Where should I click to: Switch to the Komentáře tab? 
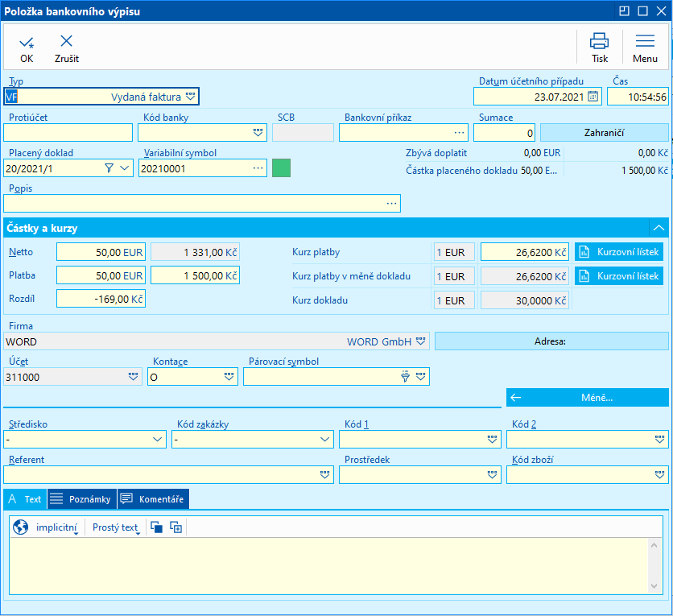coord(153,499)
